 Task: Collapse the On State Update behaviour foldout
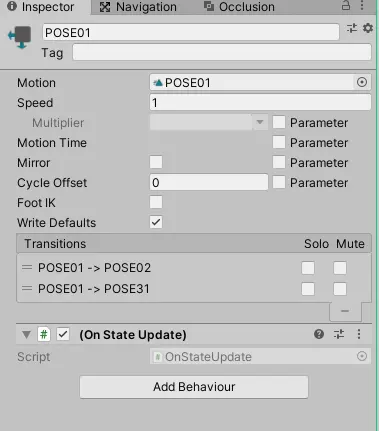[x=26, y=334]
